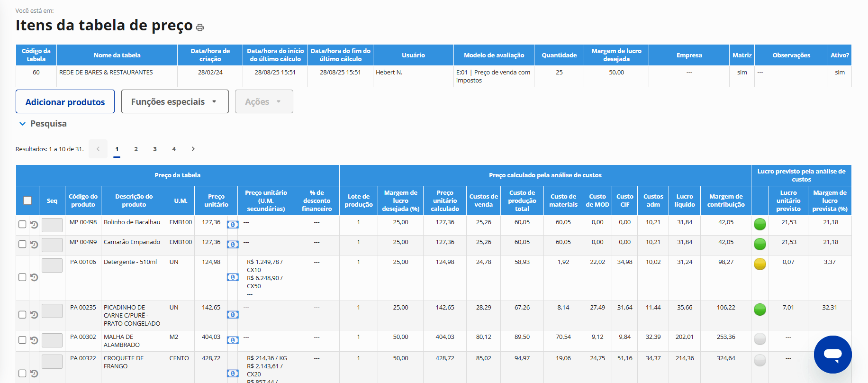Click the Adicionar produtos button

pos(65,101)
